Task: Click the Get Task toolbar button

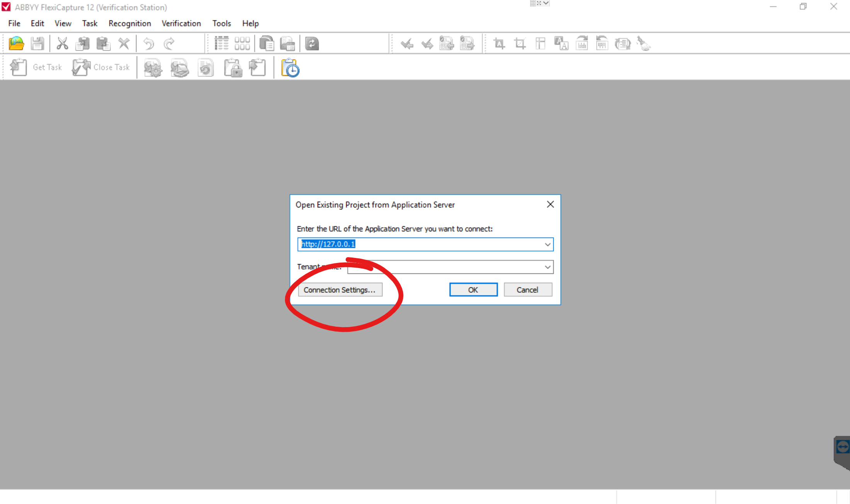Action: coord(36,68)
